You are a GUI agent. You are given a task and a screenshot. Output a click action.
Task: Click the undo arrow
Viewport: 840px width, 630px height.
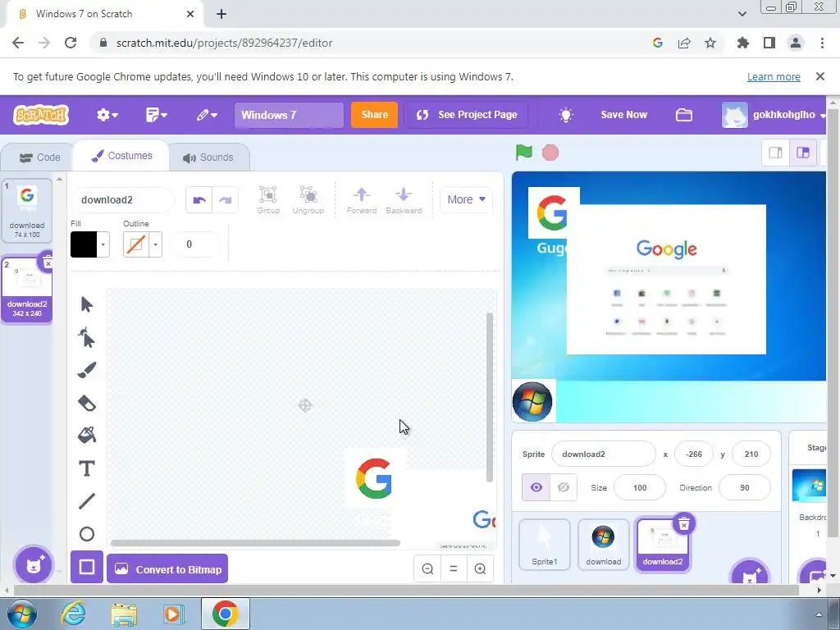pyautogui.click(x=199, y=200)
